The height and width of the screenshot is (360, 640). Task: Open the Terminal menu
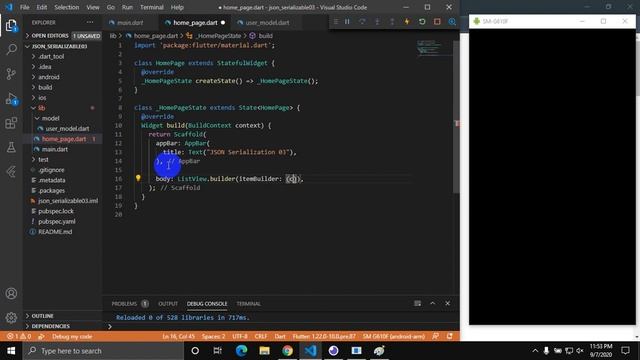[151, 7]
